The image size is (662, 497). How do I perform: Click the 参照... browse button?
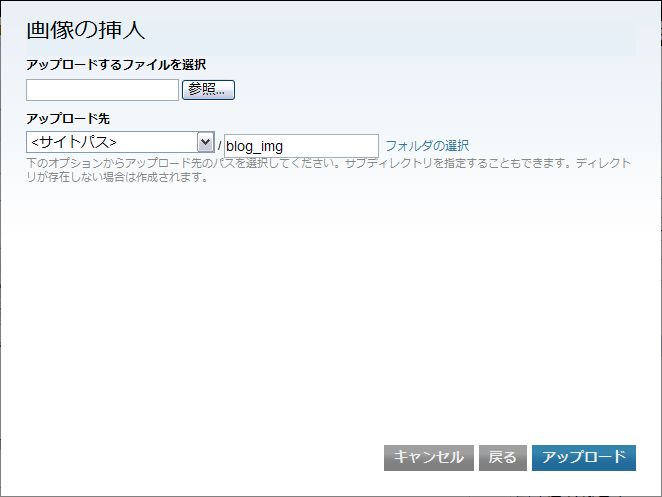(208, 90)
